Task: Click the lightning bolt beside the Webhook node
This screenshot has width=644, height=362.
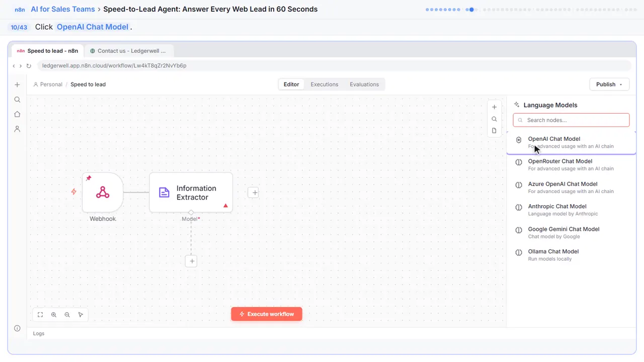Action: coord(74,192)
